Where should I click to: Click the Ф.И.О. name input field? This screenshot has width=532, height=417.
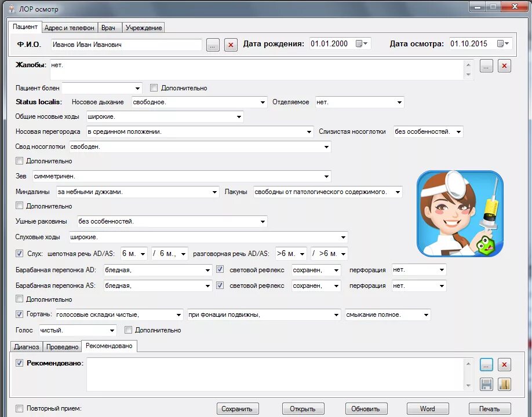click(126, 45)
